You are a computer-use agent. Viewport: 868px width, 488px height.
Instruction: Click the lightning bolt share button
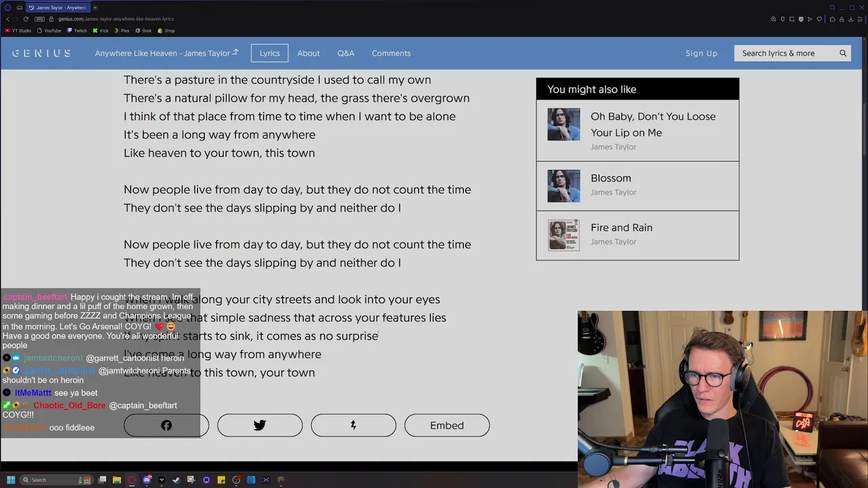pos(353,425)
